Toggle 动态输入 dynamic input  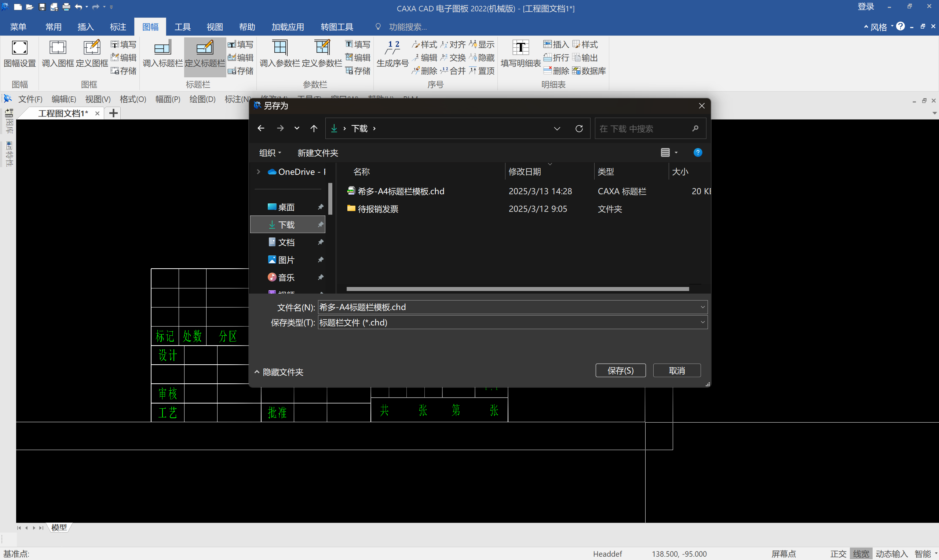(x=891, y=553)
